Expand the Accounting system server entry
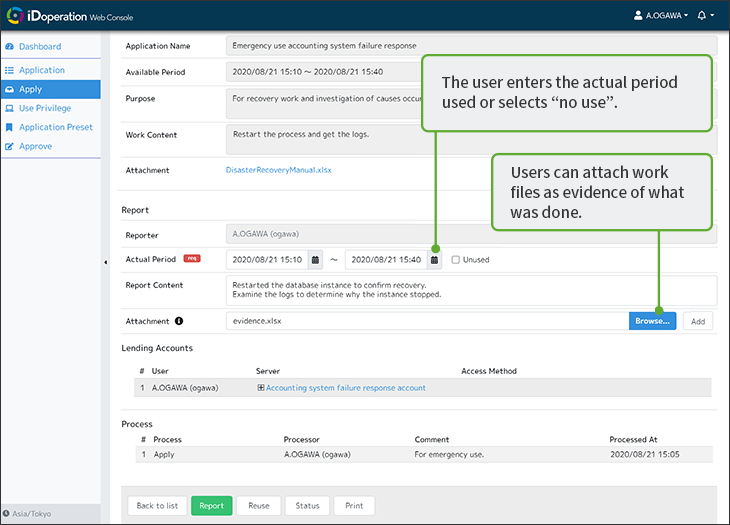Screen dimensions: 730x525 click(261, 388)
